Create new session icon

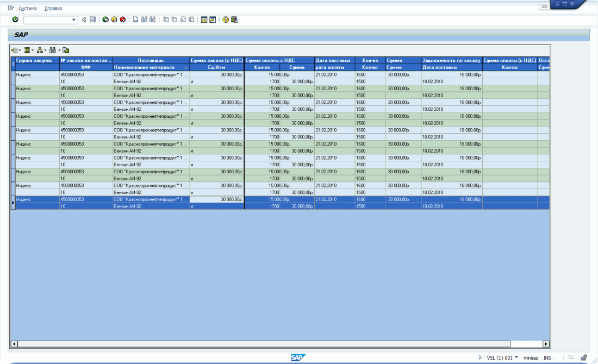(204, 20)
